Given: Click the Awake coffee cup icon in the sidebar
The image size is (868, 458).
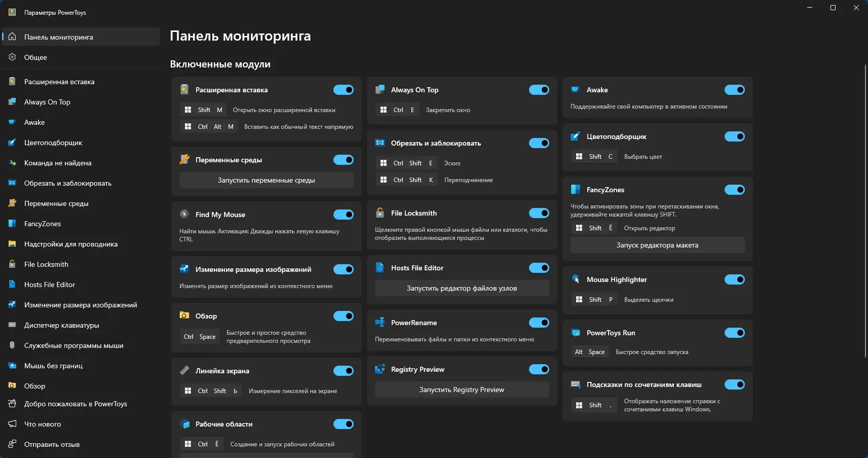Looking at the screenshot, I should pyautogui.click(x=12, y=122).
